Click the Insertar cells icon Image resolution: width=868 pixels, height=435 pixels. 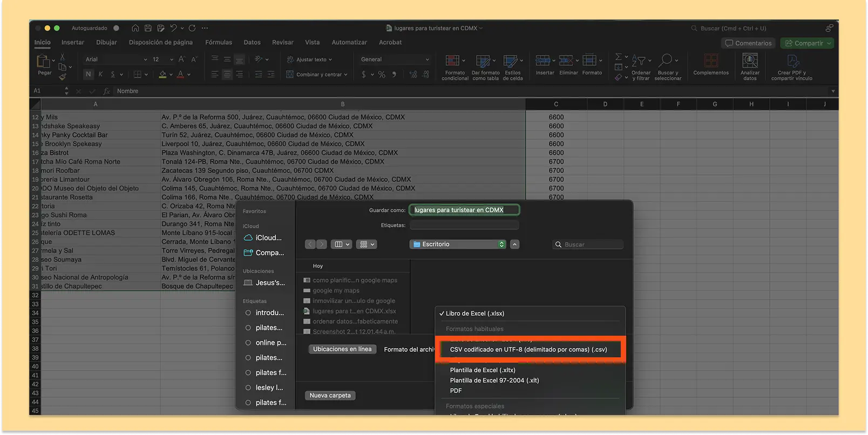[543, 61]
